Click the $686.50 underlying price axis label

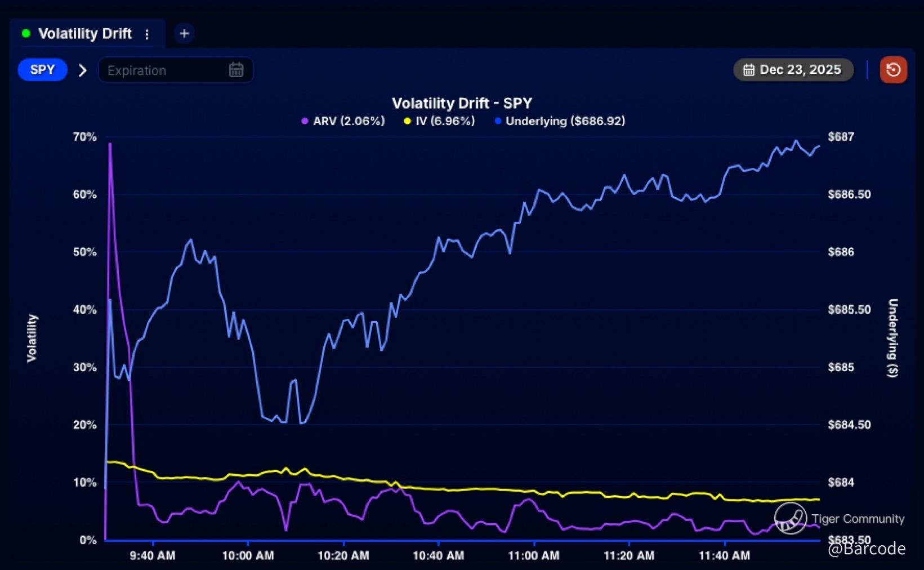(849, 194)
